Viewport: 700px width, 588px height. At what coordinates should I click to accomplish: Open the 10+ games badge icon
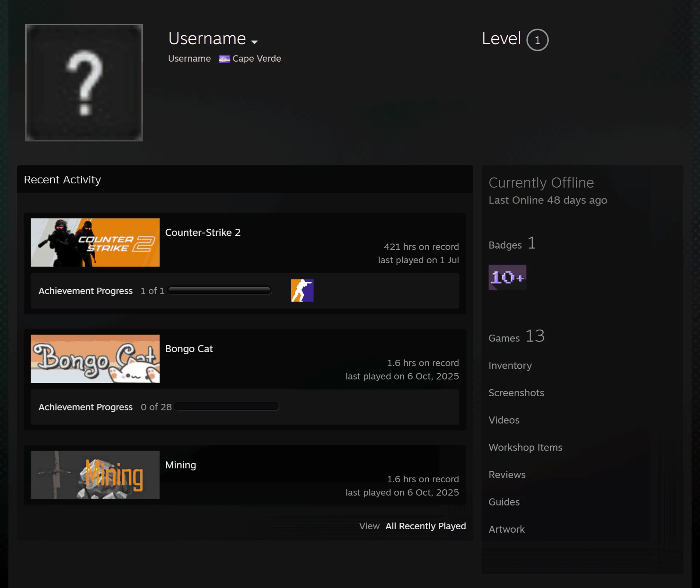point(507,277)
